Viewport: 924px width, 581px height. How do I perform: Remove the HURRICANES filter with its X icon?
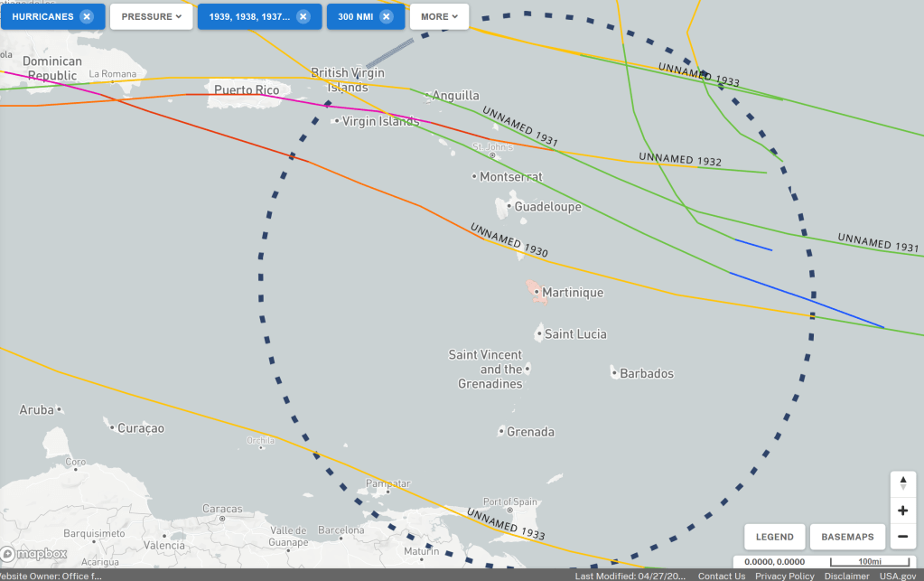click(86, 16)
